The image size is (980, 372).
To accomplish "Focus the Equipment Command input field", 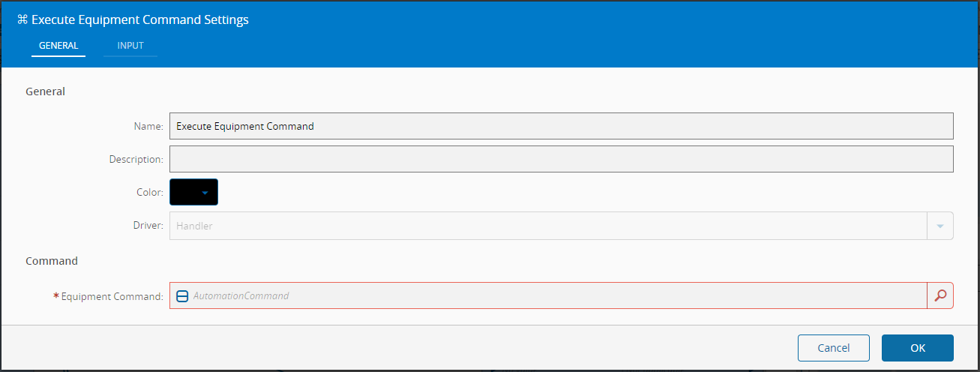I will point(555,296).
